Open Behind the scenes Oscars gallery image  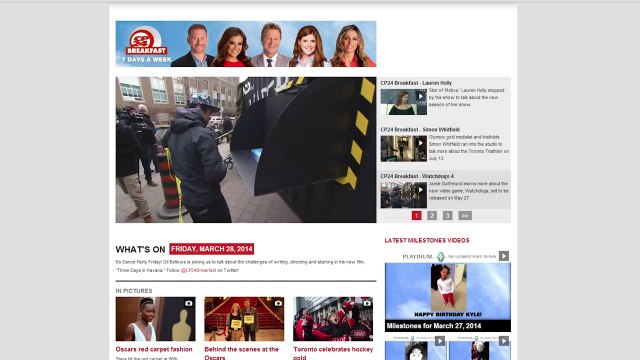[x=244, y=319]
